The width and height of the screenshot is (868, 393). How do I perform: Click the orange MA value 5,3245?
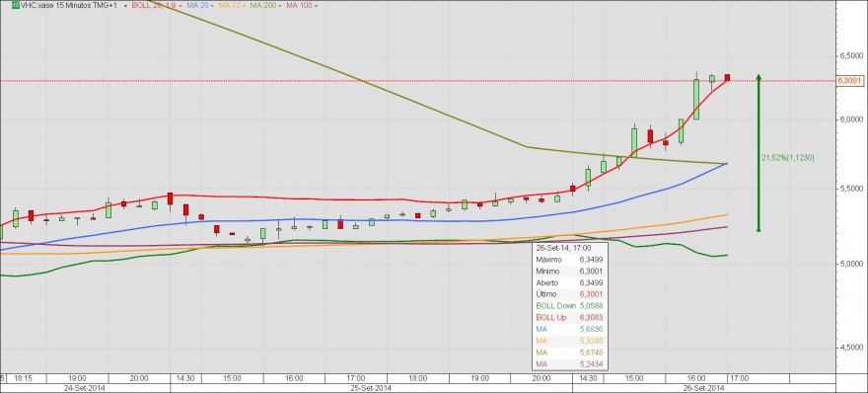591,341
